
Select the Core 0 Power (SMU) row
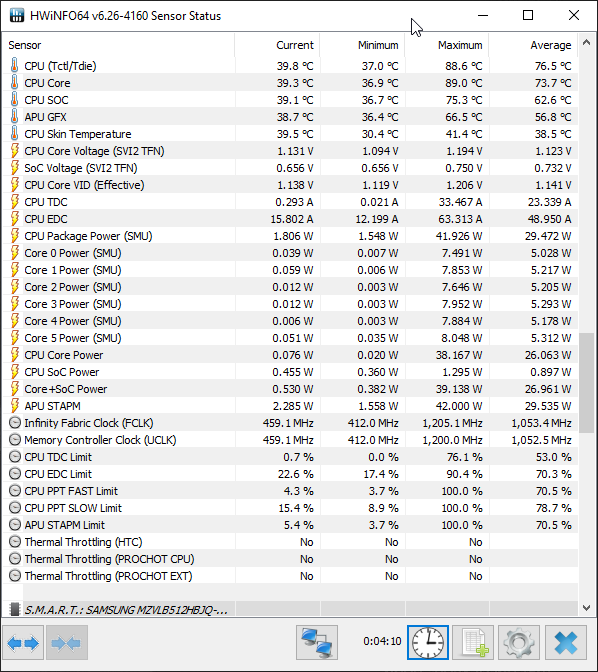click(x=290, y=253)
